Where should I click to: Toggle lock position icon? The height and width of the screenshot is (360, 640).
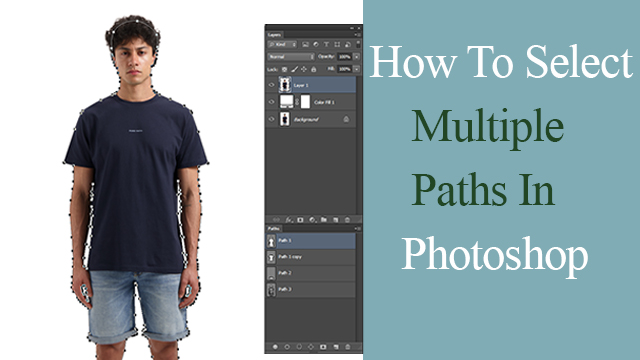(x=304, y=70)
